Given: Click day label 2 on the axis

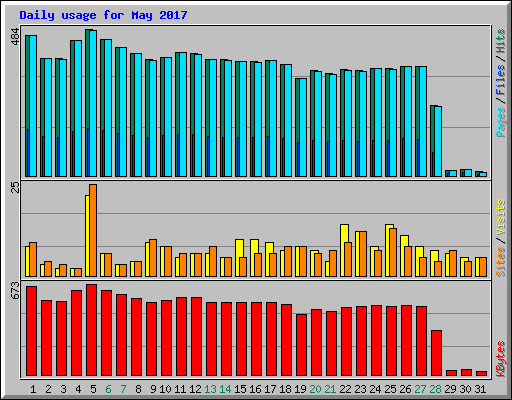Looking at the screenshot, I should [48, 389].
